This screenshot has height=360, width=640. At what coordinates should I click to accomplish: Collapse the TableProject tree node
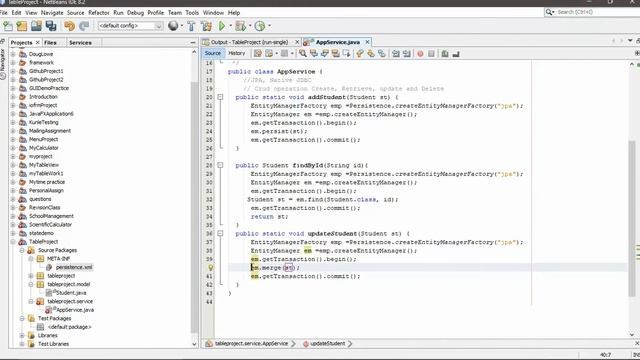[13, 242]
